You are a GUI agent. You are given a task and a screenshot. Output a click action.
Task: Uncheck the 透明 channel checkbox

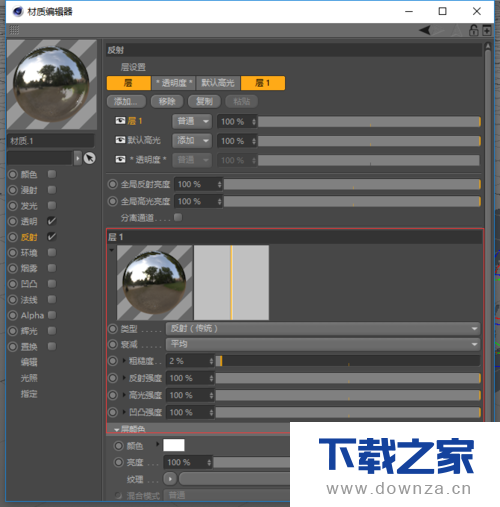coord(52,221)
